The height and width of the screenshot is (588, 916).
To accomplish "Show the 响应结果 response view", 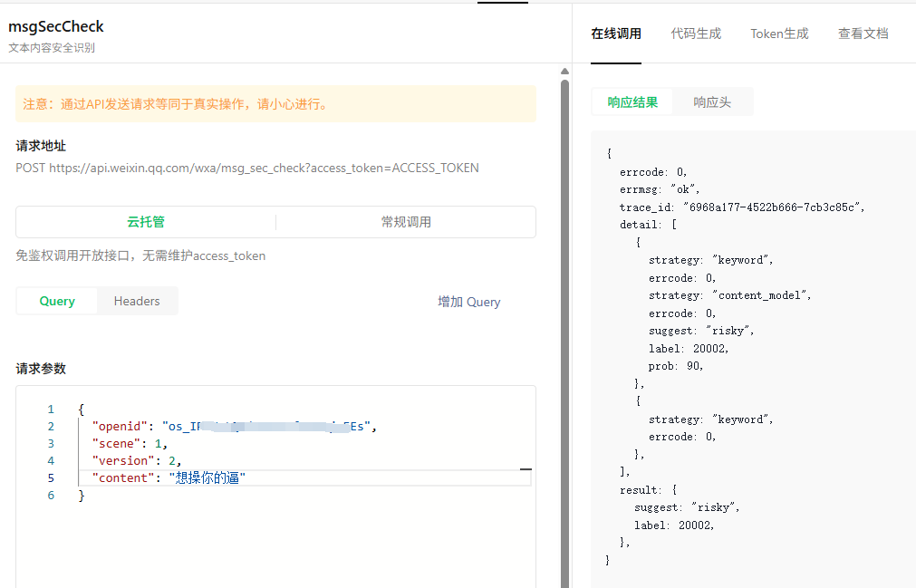I will [x=632, y=102].
